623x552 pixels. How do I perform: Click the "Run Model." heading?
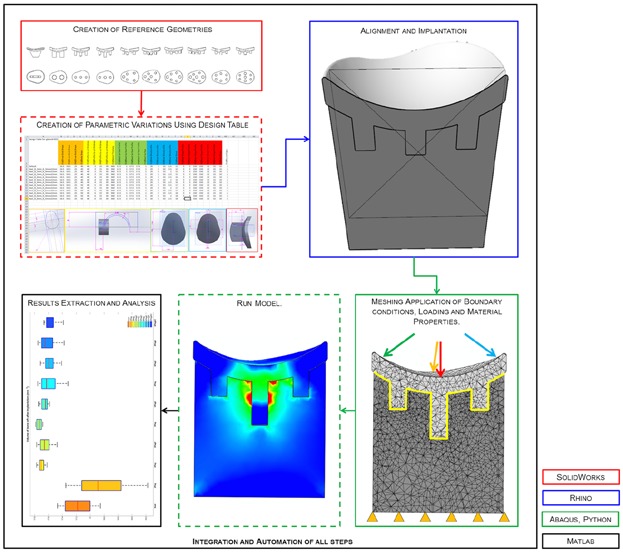pos(259,303)
